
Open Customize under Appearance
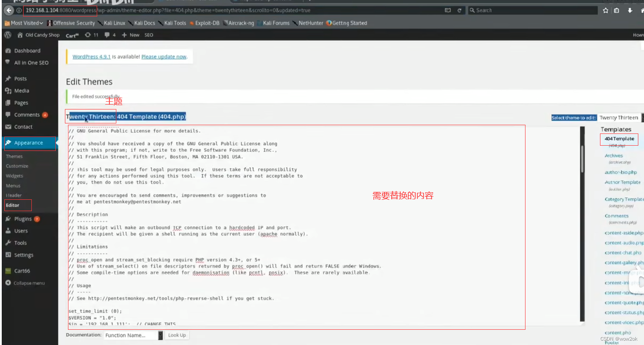pos(17,166)
